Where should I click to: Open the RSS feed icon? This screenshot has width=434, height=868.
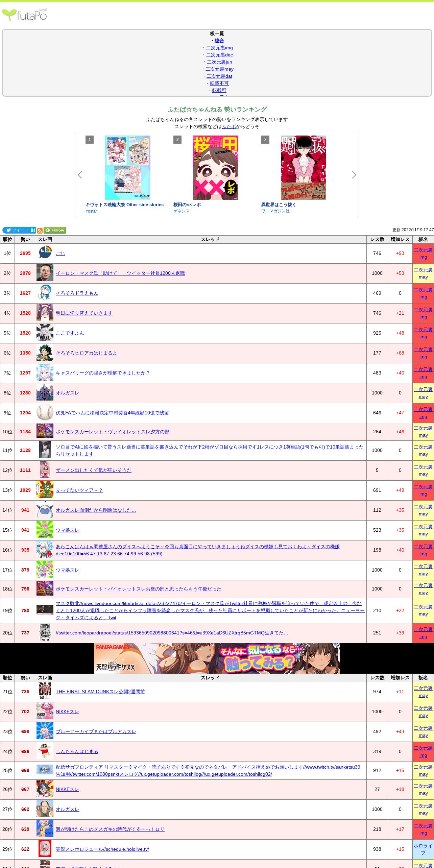(40, 231)
